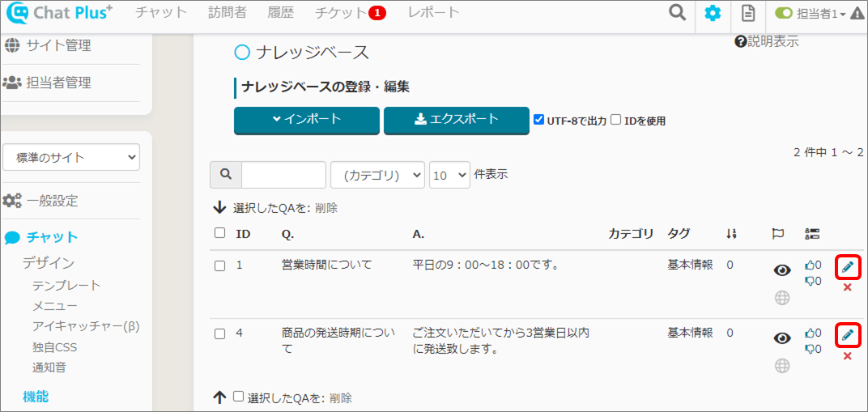Check the IDを使用 checkbox
This screenshot has width=868, height=412.
(x=615, y=120)
